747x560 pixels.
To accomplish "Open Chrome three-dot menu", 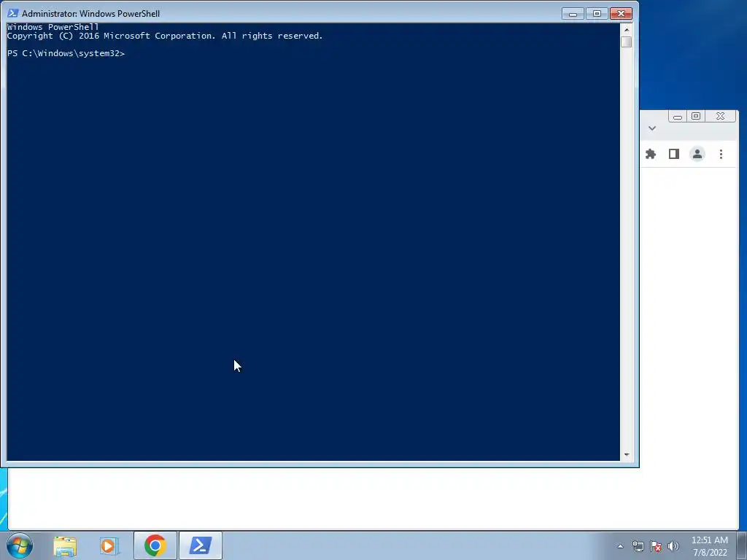I will click(721, 154).
